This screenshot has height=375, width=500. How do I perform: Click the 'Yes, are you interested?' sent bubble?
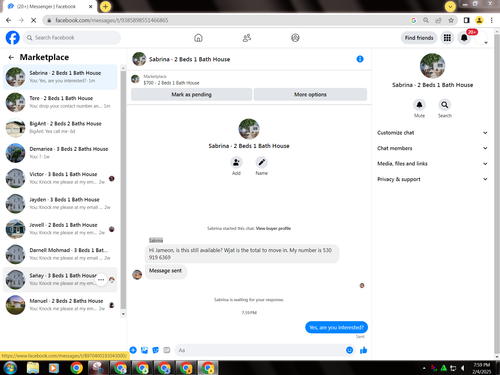[x=336, y=327]
